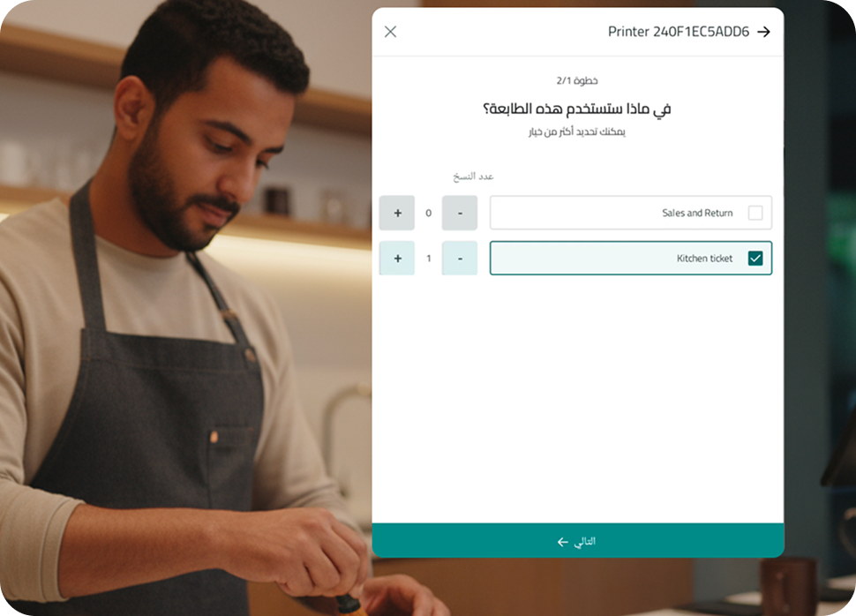Close the printer setup dialog

click(390, 32)
